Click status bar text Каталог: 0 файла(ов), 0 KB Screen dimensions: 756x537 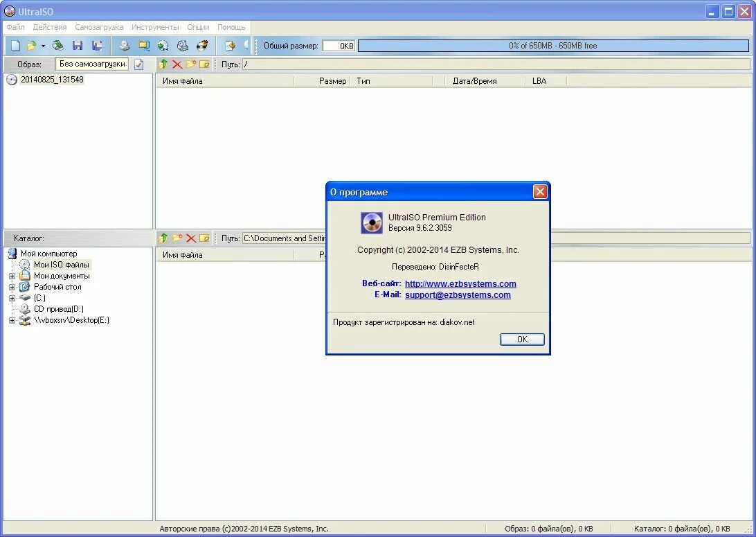[682, 528]
